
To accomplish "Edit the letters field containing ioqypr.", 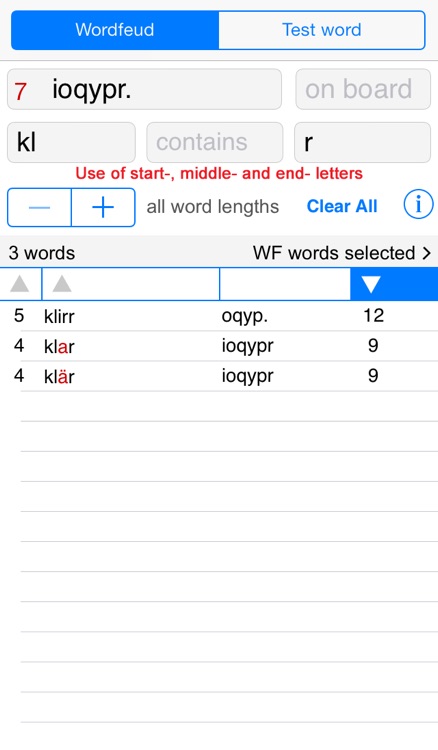I will (144, 89).
